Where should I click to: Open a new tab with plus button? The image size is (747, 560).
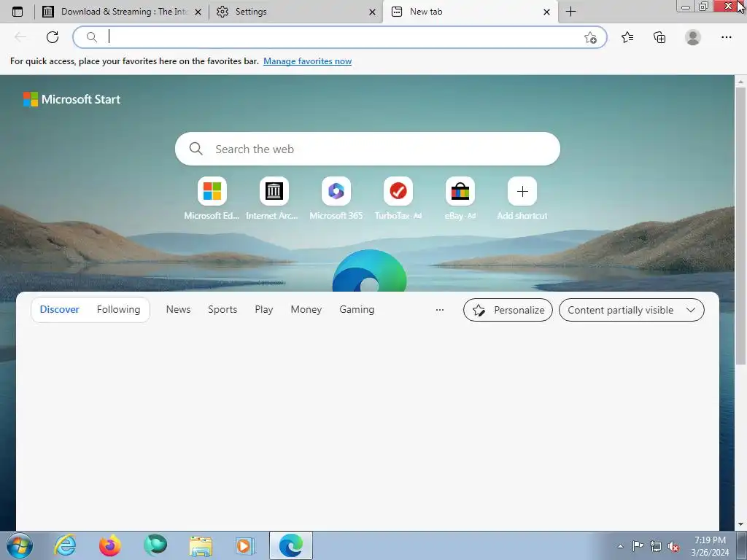click(x=570, y=12)
